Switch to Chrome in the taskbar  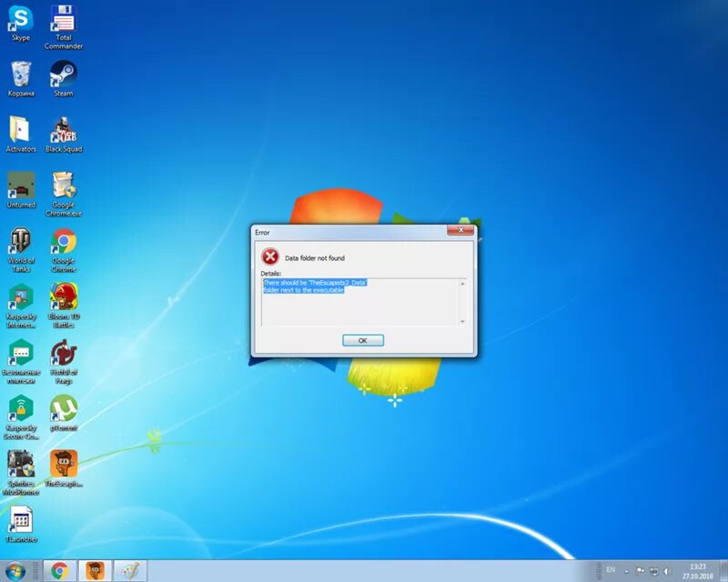pyautogui.click(x=59, y=571)
